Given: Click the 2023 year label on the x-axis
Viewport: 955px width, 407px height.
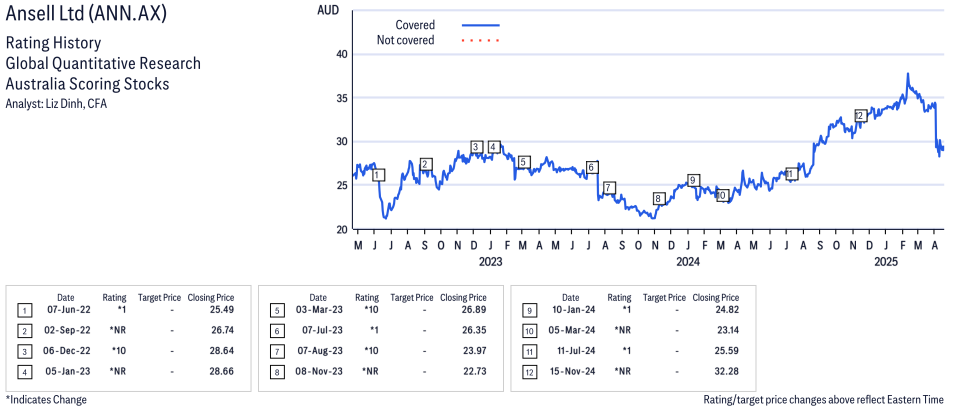Looking at the screenshot, I should [x=490, y=262].
